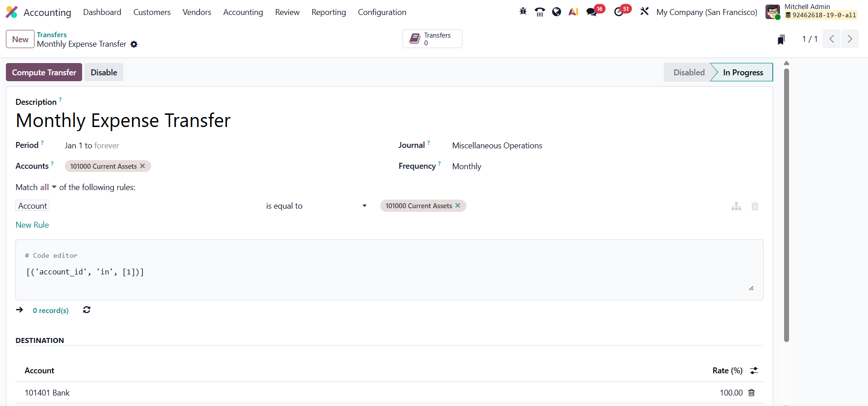Image resolution: width=868 pixels, height=406 pixels.
Task: Click the bookmark icon near the pager
Action: click(x=781, y=39)
